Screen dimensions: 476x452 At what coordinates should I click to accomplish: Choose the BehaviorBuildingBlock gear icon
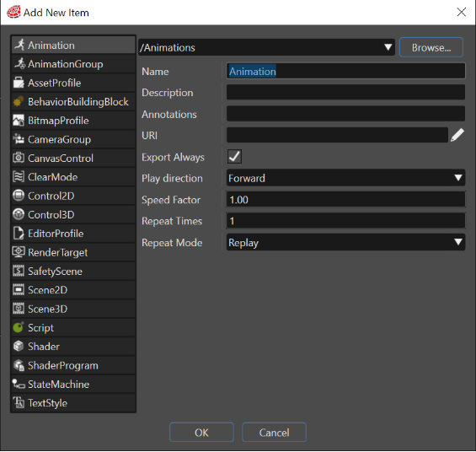pyautogui.click(x=19, y=101)
